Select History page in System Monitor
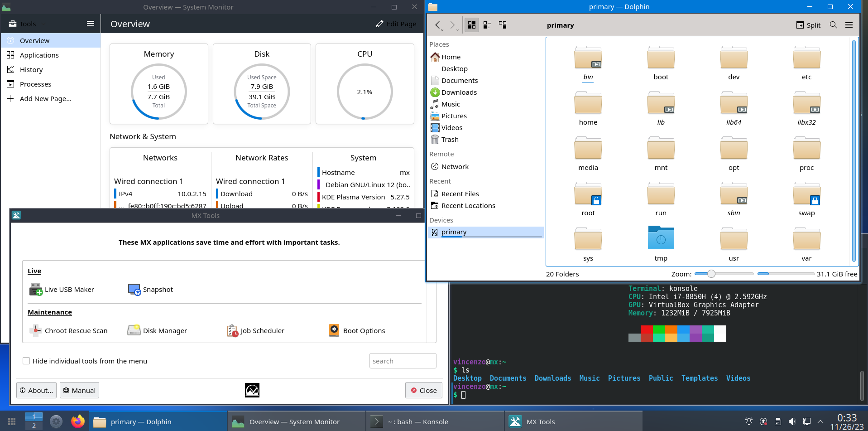This screenshot has height=431, width=868. click(51, 70)
